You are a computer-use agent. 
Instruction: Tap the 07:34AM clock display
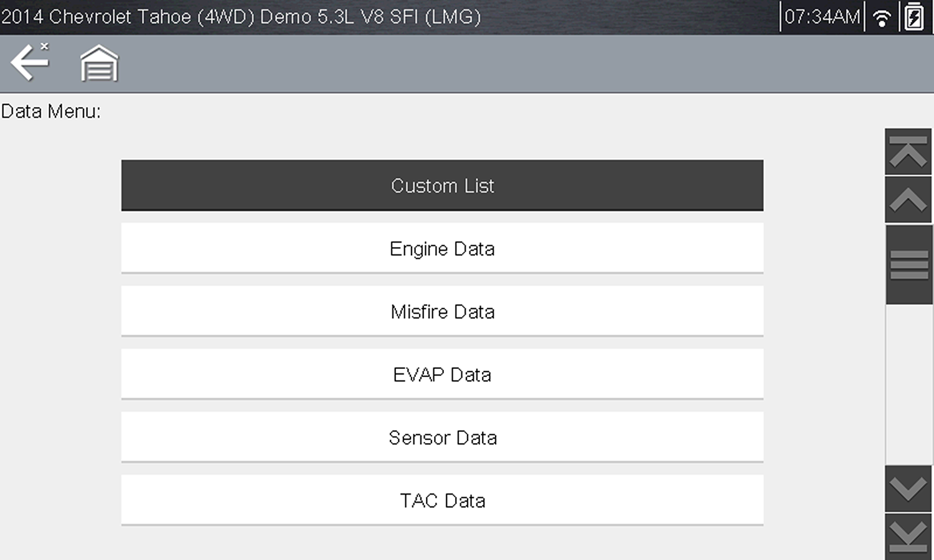(822, 17)
